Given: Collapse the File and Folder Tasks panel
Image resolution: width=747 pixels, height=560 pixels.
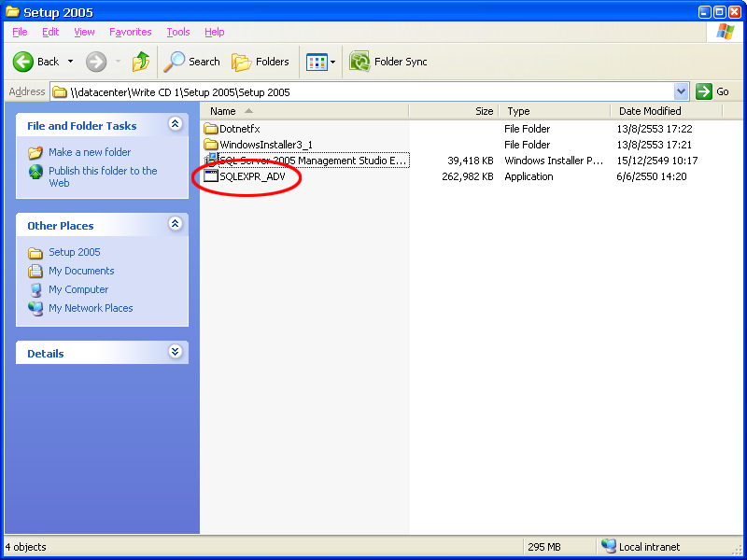Looking at the screenshot, I should click(175, 124).
